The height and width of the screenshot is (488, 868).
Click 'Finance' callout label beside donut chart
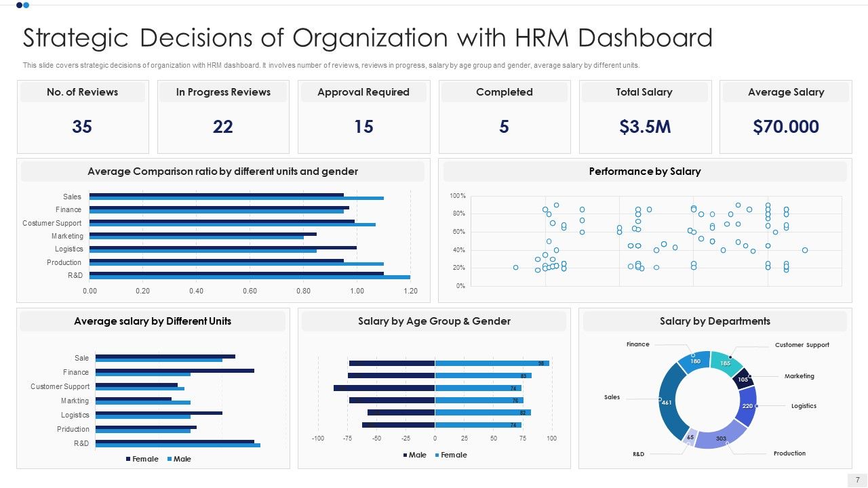(x=637, y=344)
